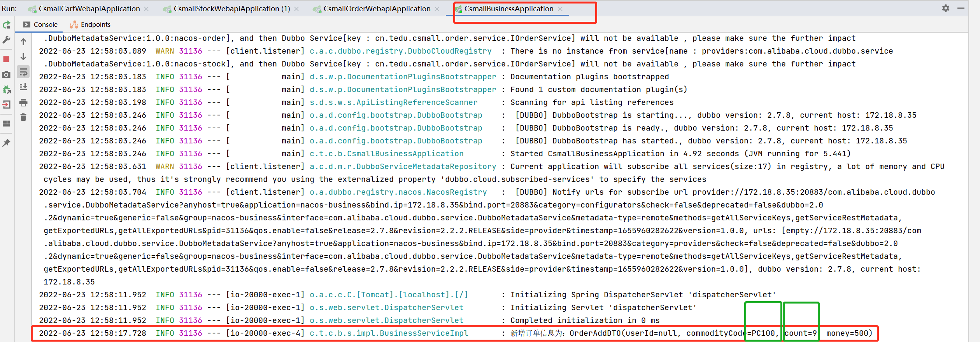The width and height of the screenshot is (980, 342).
Task: Take a thread dump with the camera icon
Action: tap(7, 74)
